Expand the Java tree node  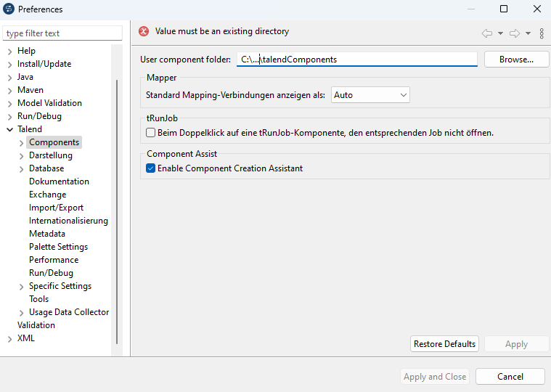click(x=10, y=78)
